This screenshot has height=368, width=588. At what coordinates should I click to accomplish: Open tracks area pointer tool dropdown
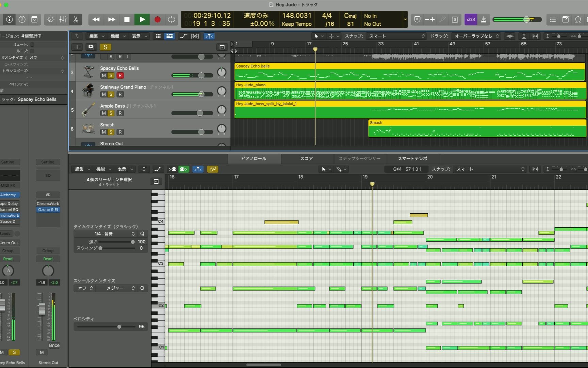coord(319,36)
